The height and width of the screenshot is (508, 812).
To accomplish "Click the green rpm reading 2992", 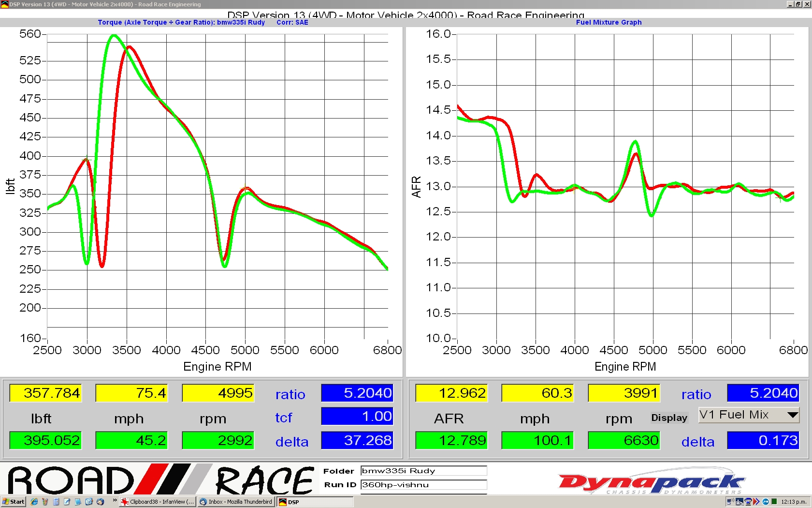I will pos(218,440).
